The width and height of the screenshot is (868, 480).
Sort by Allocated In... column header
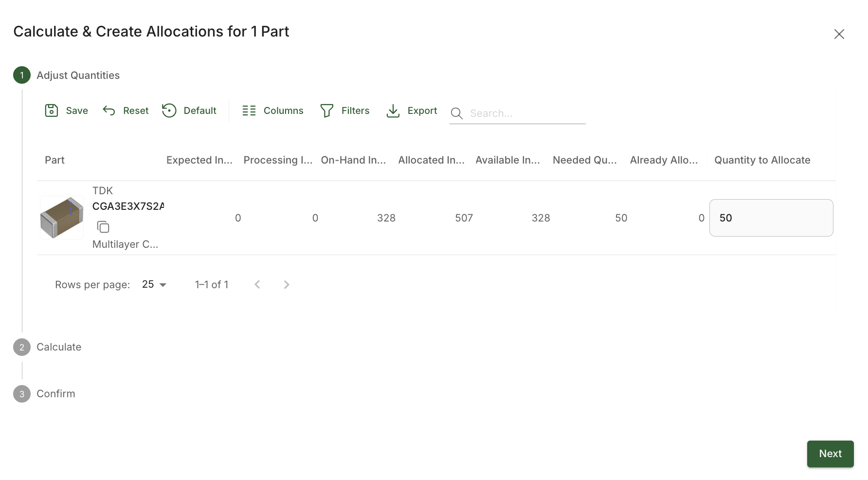431,160
